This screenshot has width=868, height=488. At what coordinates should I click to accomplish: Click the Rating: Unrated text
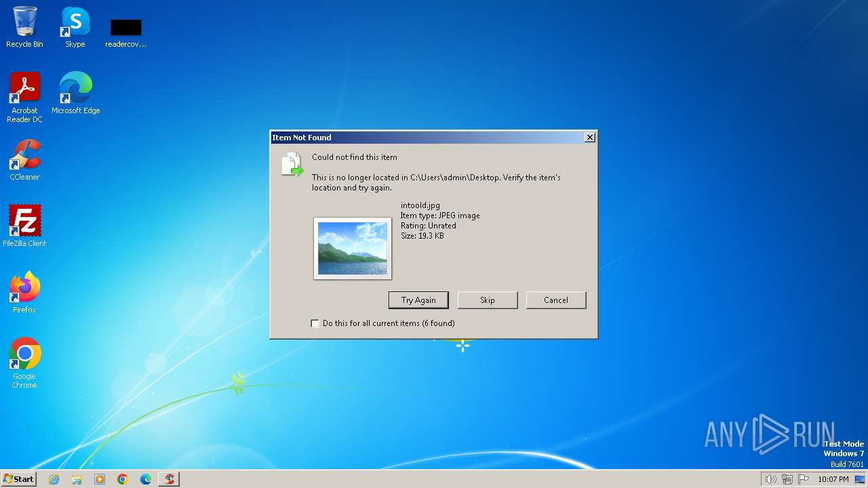(428, 226)
